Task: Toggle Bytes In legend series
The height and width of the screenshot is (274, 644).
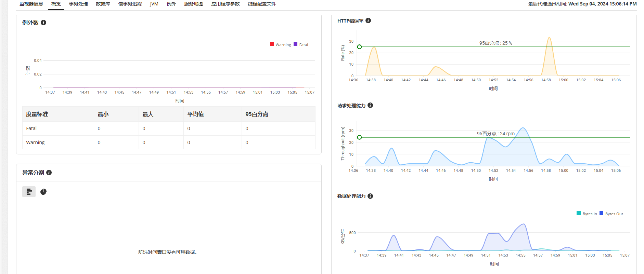Action: (587, 214)
